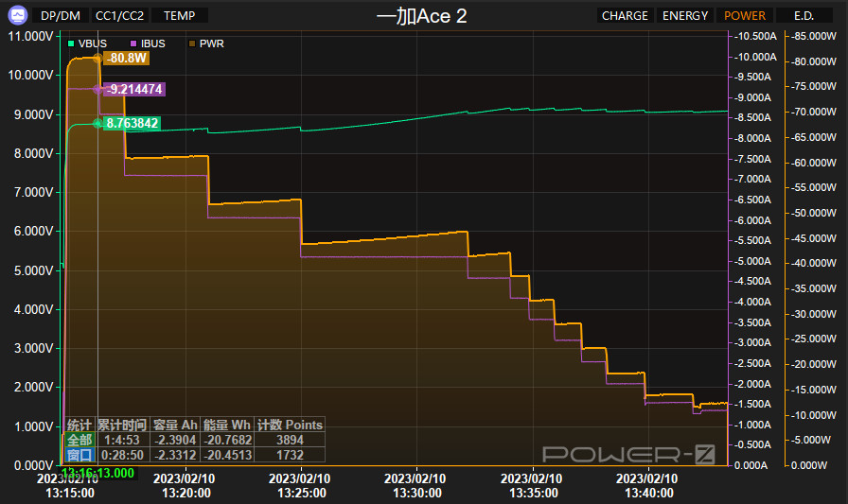Click the 9.000V voltage axis label
The height and width of the screenshot is (504, 848).
(x=33, y=114)
